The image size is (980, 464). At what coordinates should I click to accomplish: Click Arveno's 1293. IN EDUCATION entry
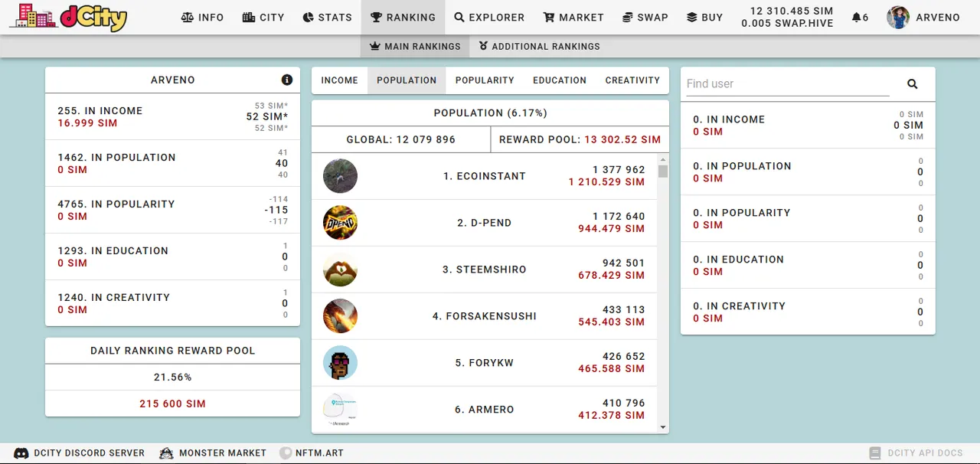(172, 257)
